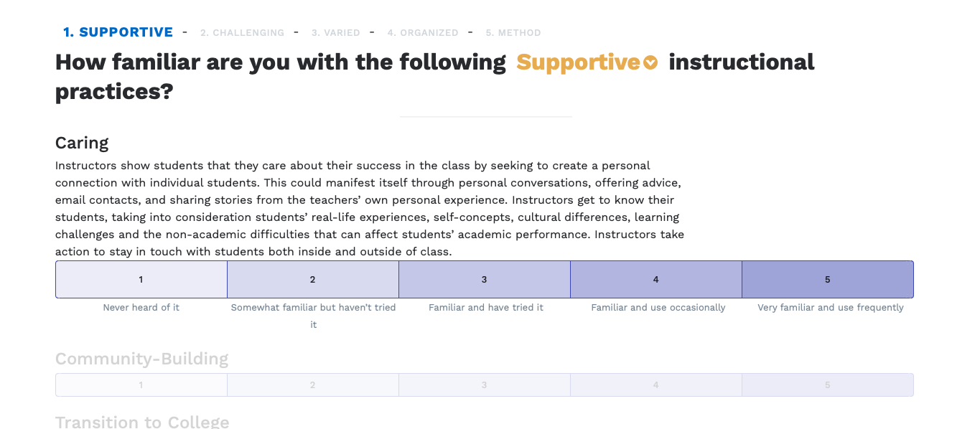Choose rating 3 for Caring
The width and height of the screenshot is (980, 429).
tap(485, 280)
